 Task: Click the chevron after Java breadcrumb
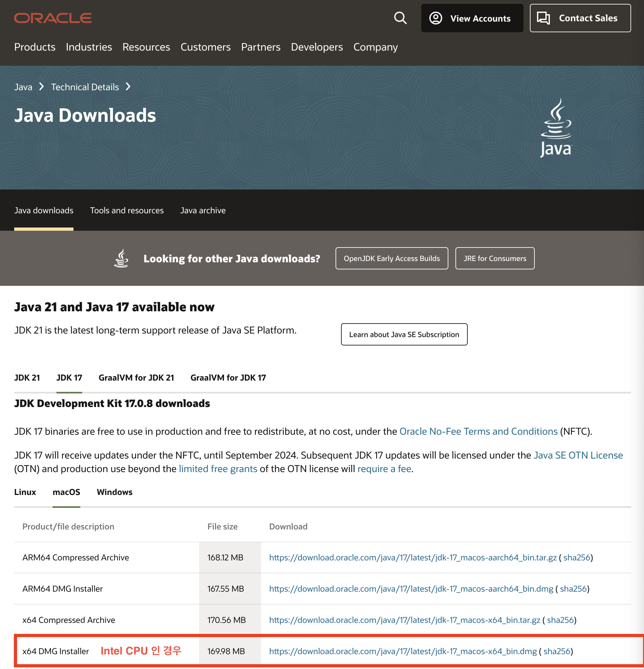pyautogui.click(x=42, y=87)
